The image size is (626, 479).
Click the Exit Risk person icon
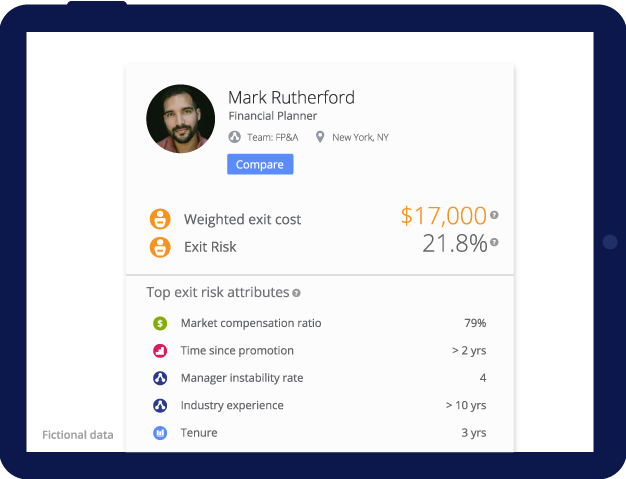point(160,247)
